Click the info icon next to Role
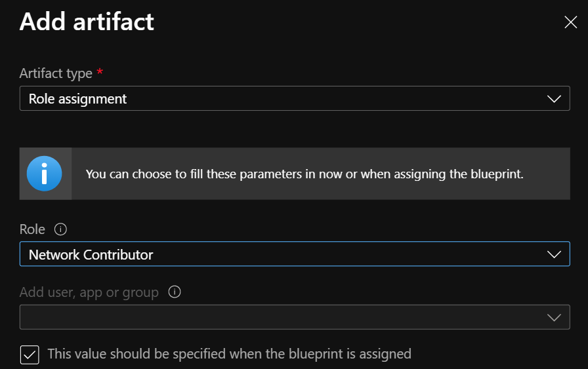 (61, 229)
